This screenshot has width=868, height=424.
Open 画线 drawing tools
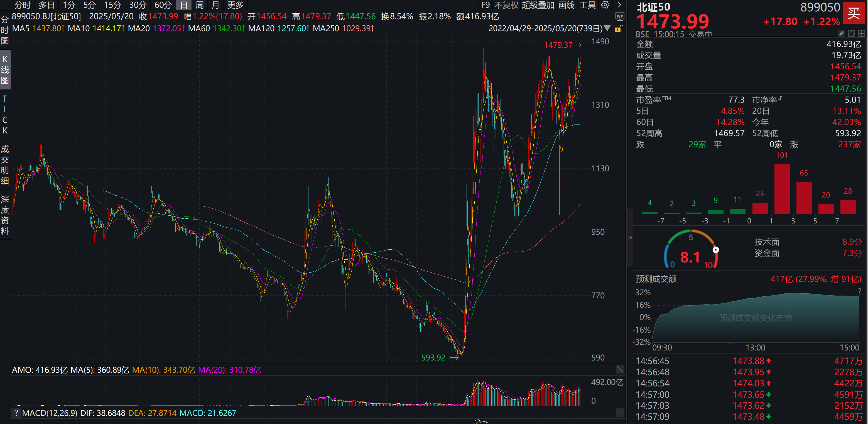pyautogui.click(x=567, y=5)
